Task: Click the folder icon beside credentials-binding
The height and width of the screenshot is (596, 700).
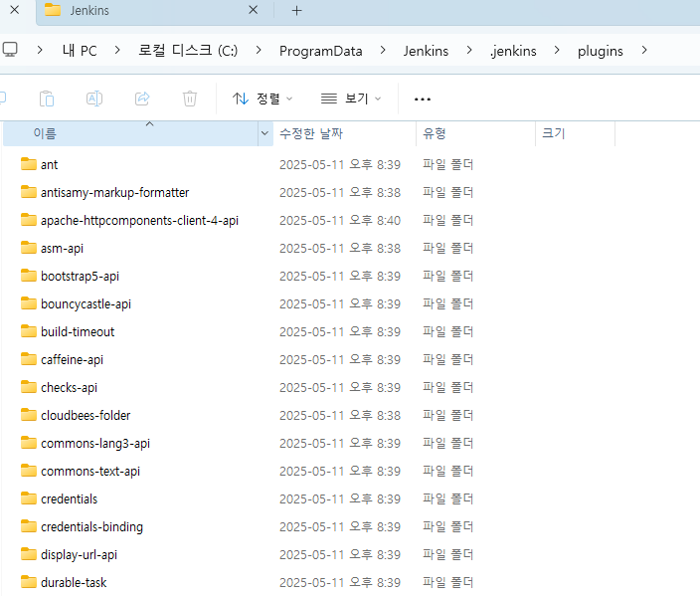Action: (29, 526)
